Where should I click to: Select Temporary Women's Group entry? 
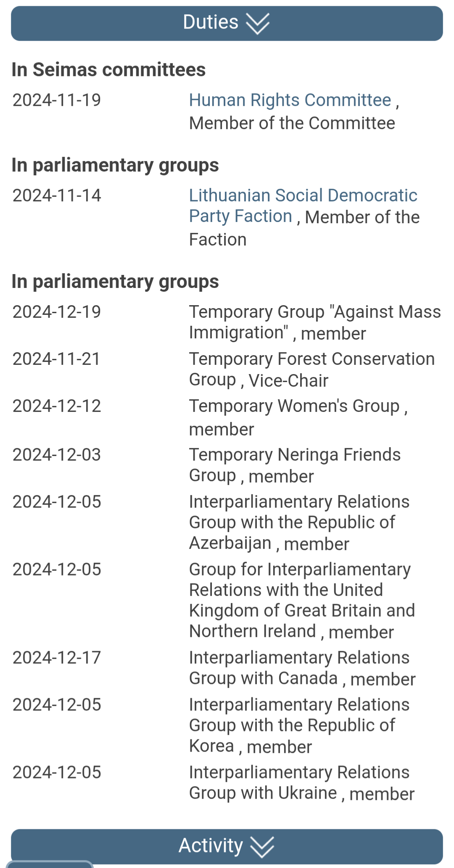click(x=298, y=417)
